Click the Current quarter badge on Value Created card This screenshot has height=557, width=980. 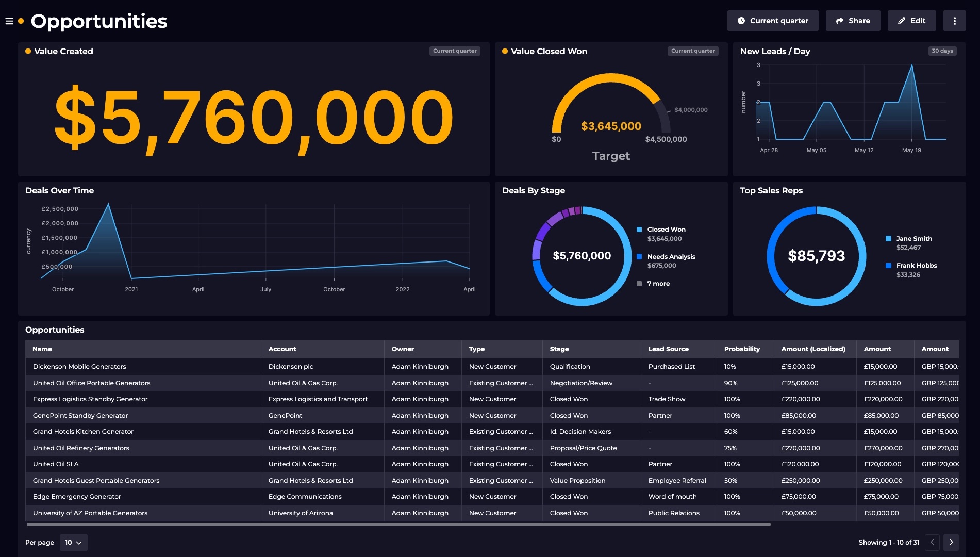454,51
